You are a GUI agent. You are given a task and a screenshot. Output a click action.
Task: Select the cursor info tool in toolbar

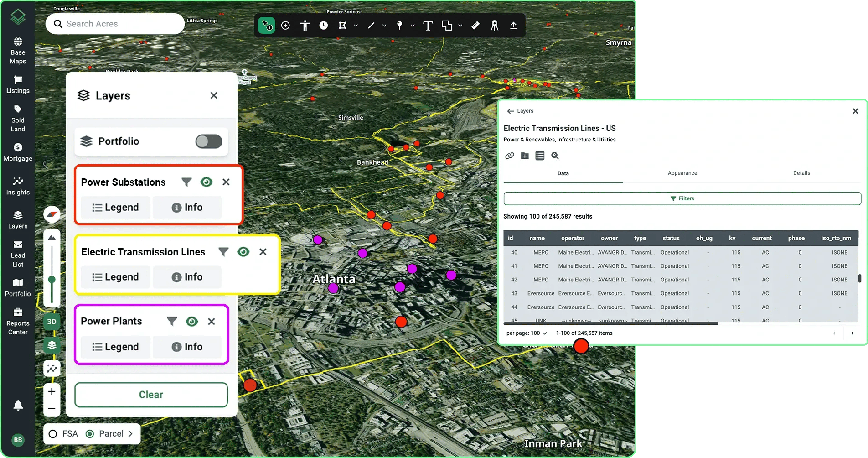pos(267,26)
